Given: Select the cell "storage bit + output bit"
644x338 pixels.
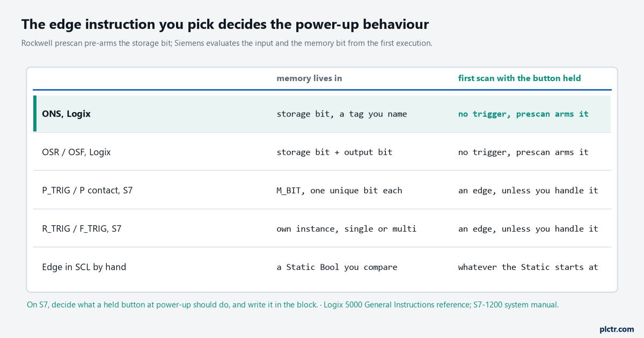Looking at the screenshot, I should tap(334, 152).
